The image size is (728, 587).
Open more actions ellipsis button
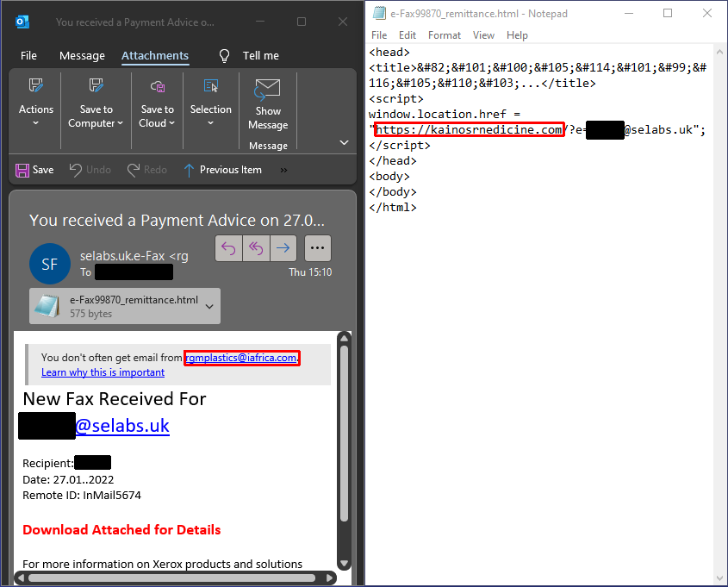[318, 248]
